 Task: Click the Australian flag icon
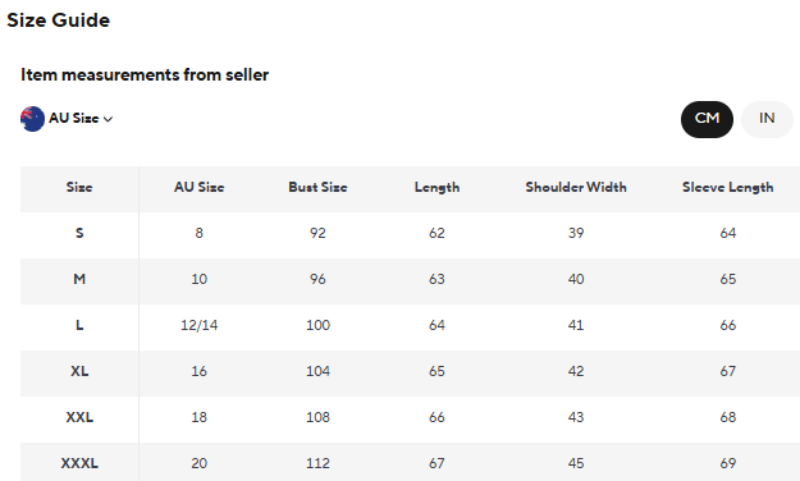32,118
